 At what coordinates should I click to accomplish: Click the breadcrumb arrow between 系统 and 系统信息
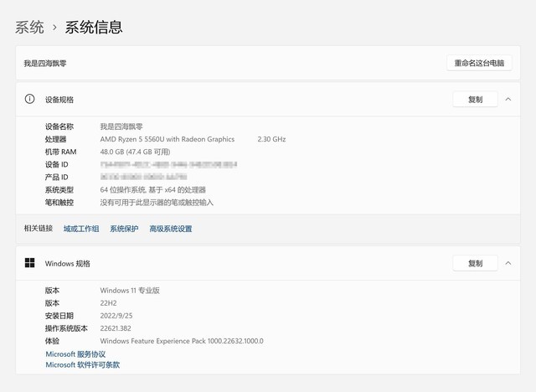[54, 28]
